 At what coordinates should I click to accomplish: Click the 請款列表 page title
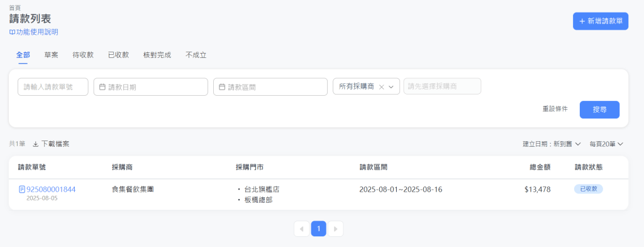(30, 19)
